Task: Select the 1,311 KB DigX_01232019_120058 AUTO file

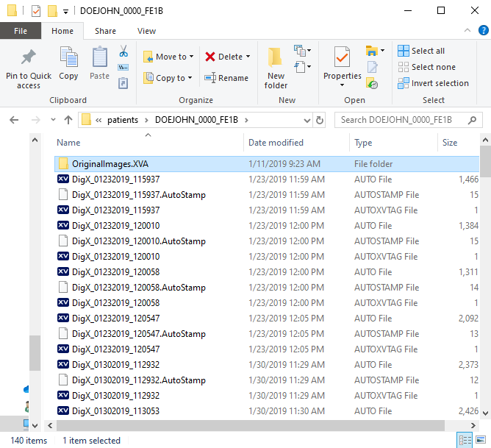Action: (267, 272)
